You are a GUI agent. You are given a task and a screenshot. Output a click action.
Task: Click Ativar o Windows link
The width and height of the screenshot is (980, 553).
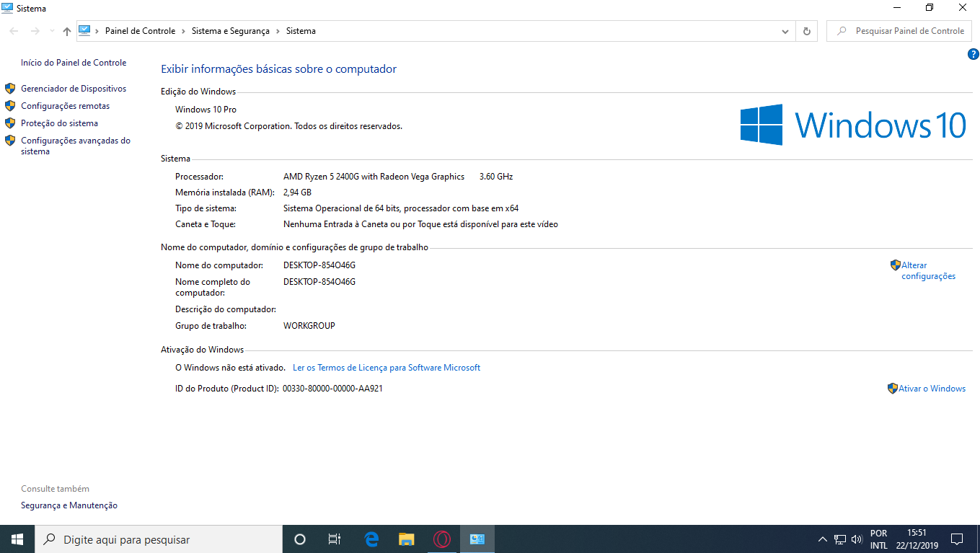[x=932, y=389]
